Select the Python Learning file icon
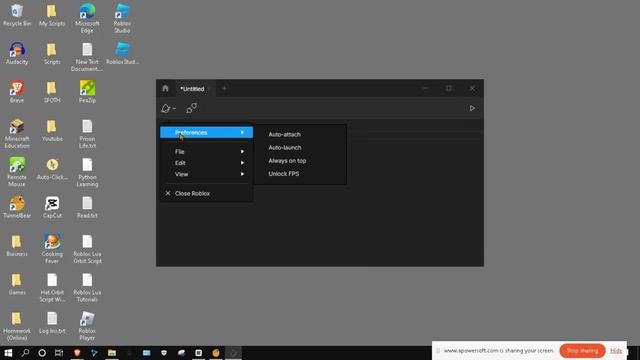This screenshot has height=360, width=640. point(87,171)
